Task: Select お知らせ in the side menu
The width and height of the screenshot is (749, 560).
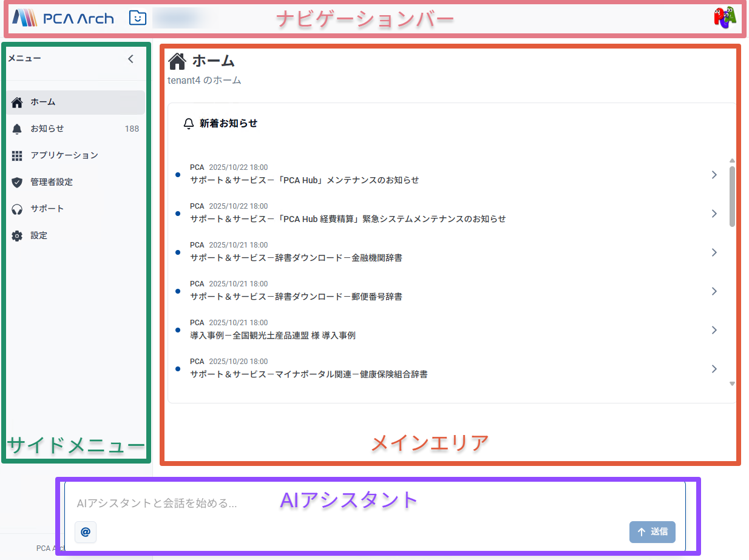Action: [47, 129]
